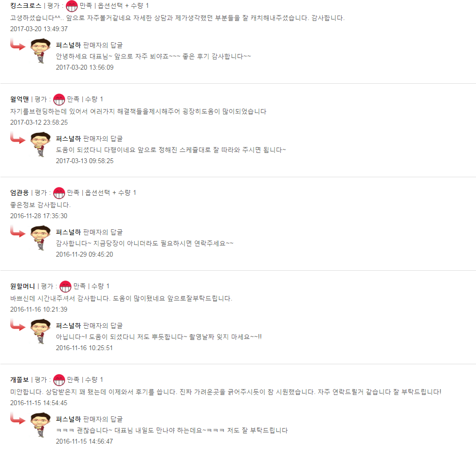Open reviewer name 월억맨
476x449 pixels.
[x=19, y=99]
